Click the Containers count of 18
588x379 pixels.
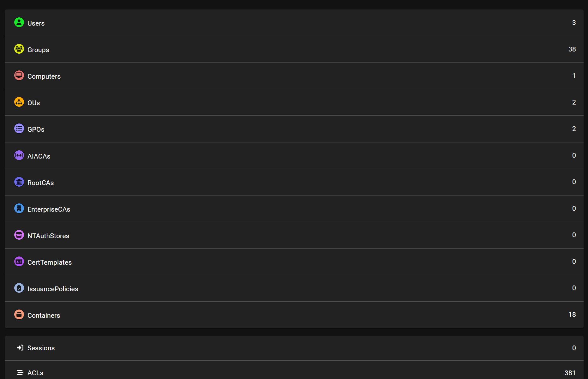pyautogui.click(x=572, y=315)
